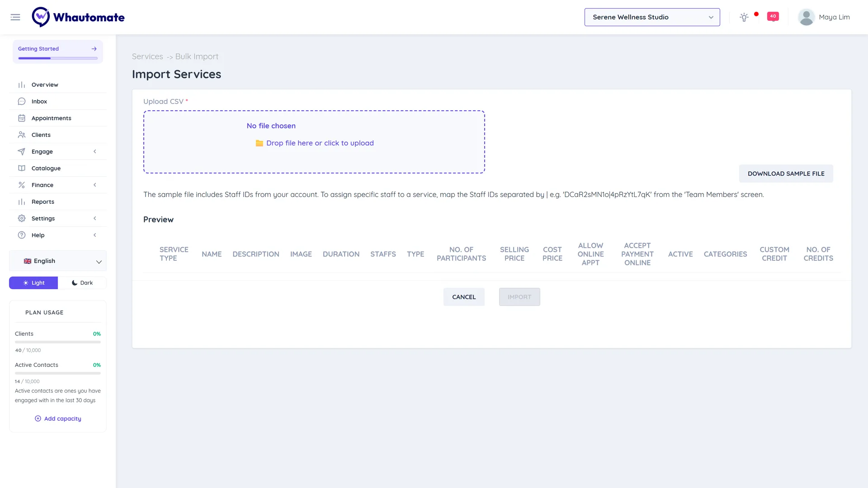Click the Clients people icon

point(22,135)
